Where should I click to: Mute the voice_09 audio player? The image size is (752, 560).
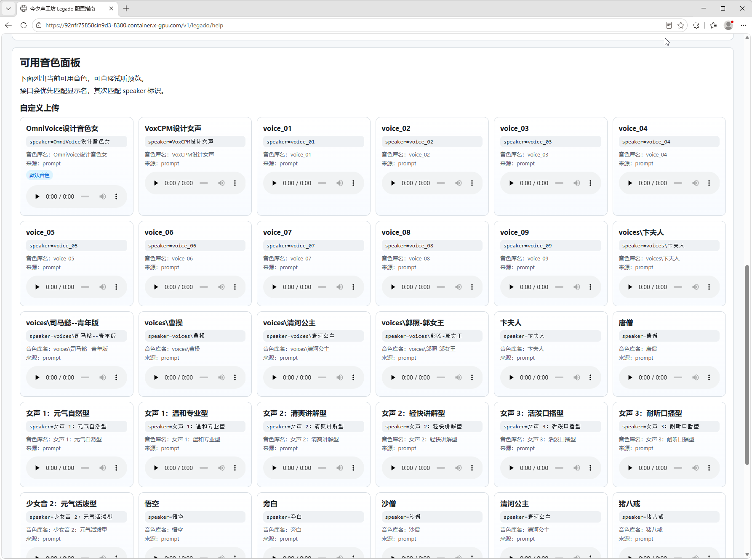pos(577,287)
